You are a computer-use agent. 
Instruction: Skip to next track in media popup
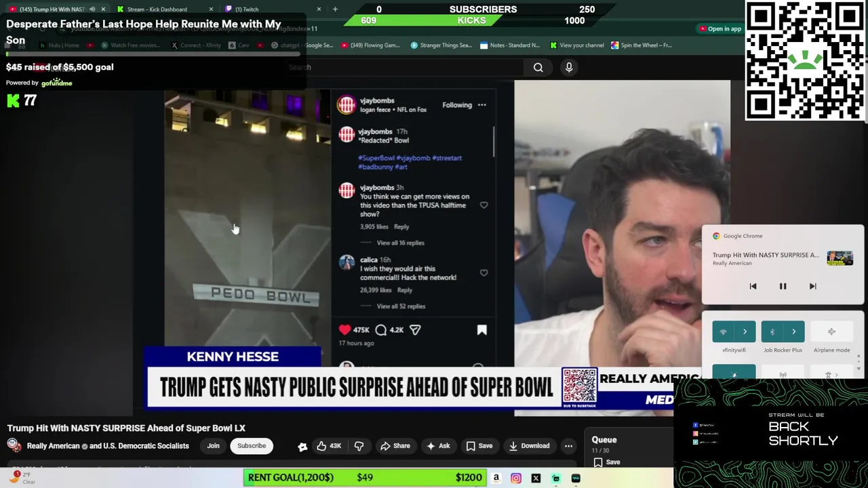812,286
